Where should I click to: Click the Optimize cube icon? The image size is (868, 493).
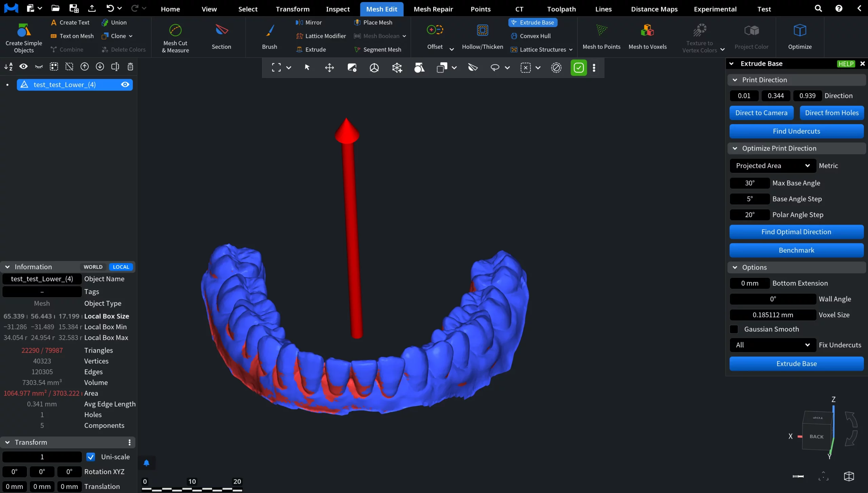point(800,31)
